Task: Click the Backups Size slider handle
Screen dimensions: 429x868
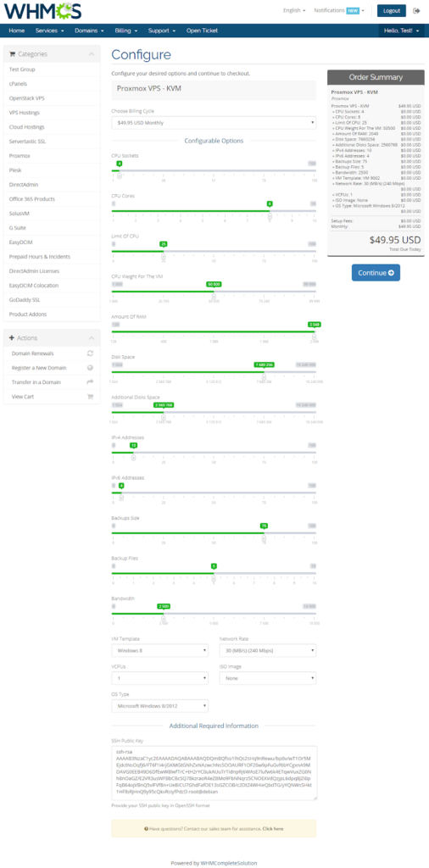Action: [264, 538]
